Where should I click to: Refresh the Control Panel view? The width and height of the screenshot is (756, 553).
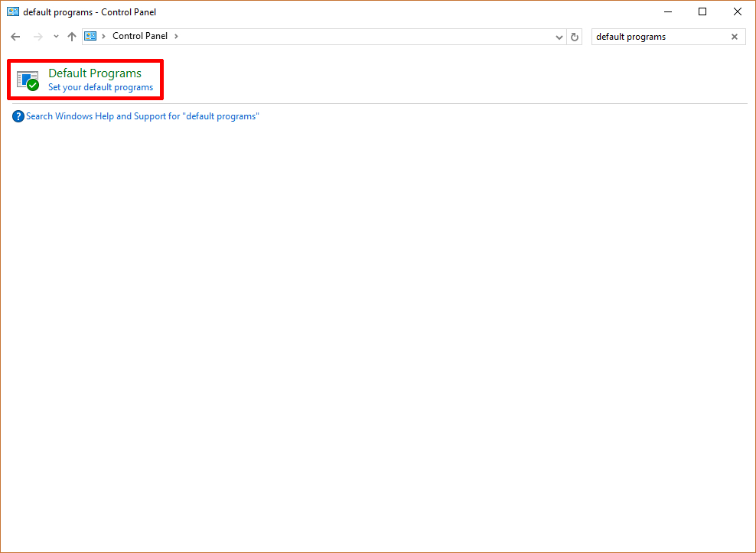point(575,37)
